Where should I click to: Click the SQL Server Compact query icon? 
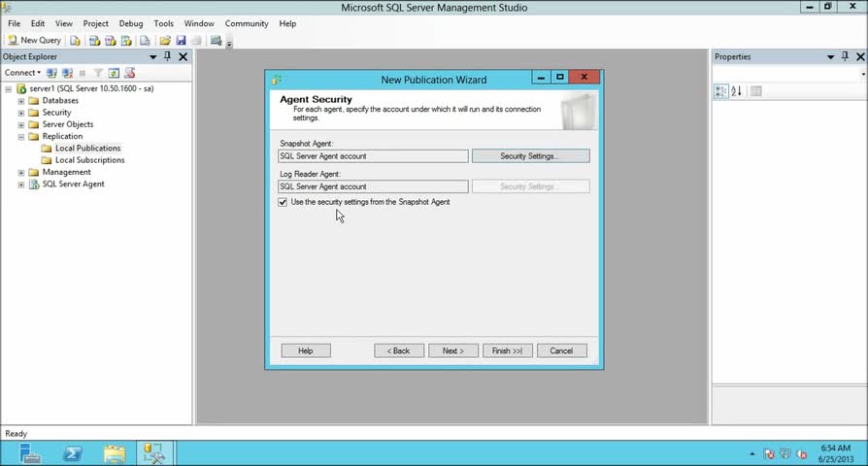[x=145, y=41]
